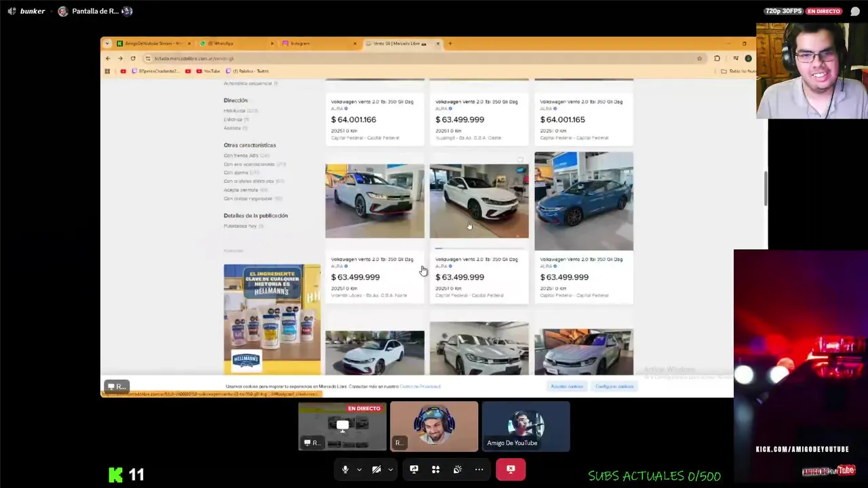Filter by Con aire acondicionado
This screenshot has height=488, width=868.
point(254,164)
